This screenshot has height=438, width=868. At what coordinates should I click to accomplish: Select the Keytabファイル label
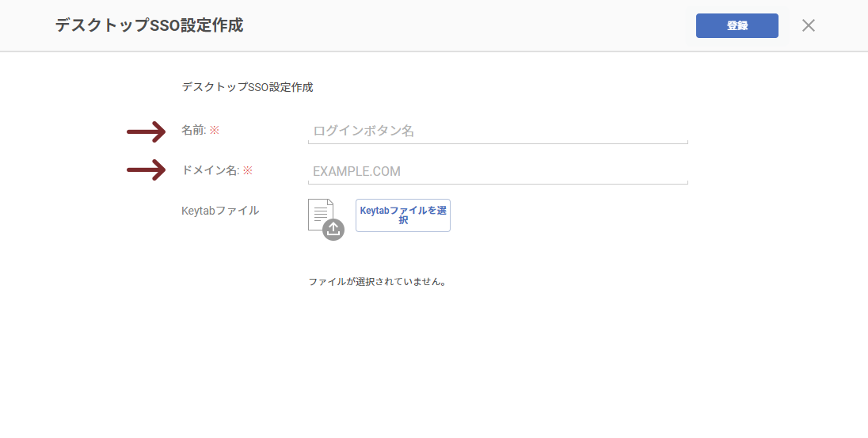click(x=220, y=211)
